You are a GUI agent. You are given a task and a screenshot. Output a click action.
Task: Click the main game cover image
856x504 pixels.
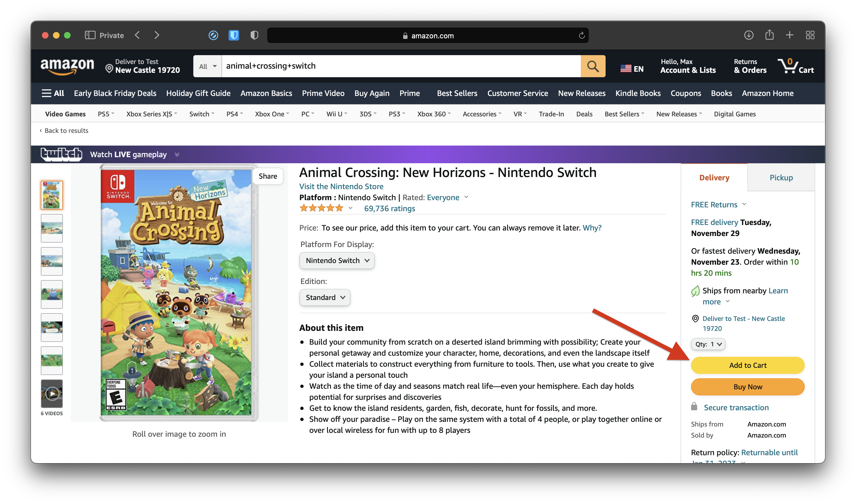coord(179,293)
